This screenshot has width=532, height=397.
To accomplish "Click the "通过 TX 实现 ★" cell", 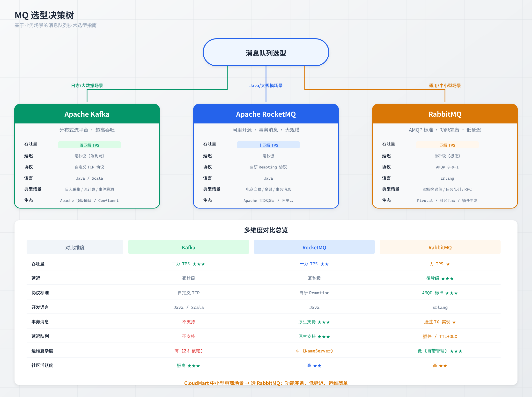I will tap(440, 322).
